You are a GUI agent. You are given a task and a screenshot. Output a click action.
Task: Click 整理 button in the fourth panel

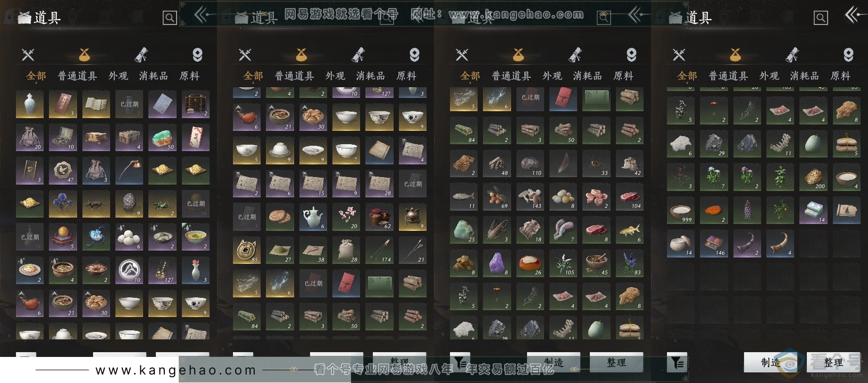(833, 362)
